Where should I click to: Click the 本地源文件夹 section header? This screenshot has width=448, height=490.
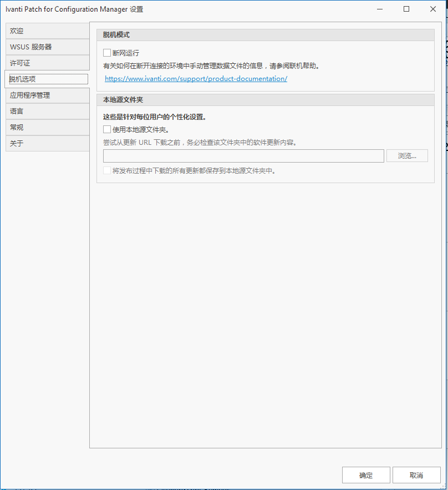click(x=266, y=100)
